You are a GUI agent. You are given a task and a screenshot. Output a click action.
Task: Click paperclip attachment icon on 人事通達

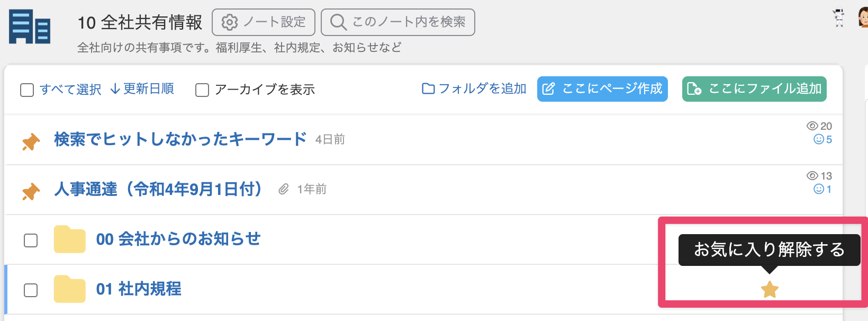[284, 189]
